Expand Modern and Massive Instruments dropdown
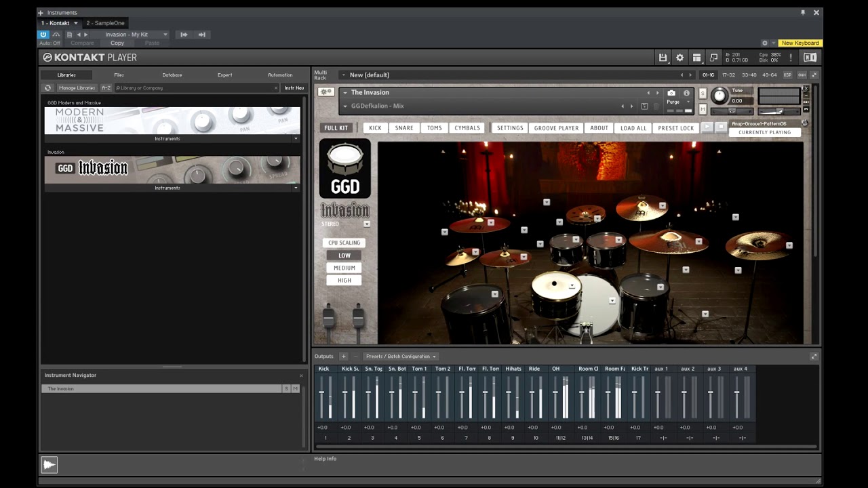This screenshot has height=488, width=868. (296, 139)
